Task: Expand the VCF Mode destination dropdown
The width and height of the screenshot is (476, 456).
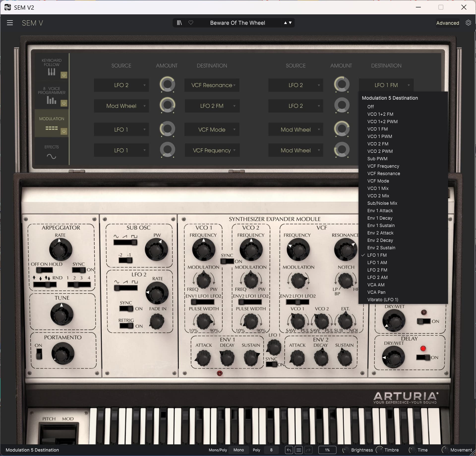Action: (x=212, y=130)
